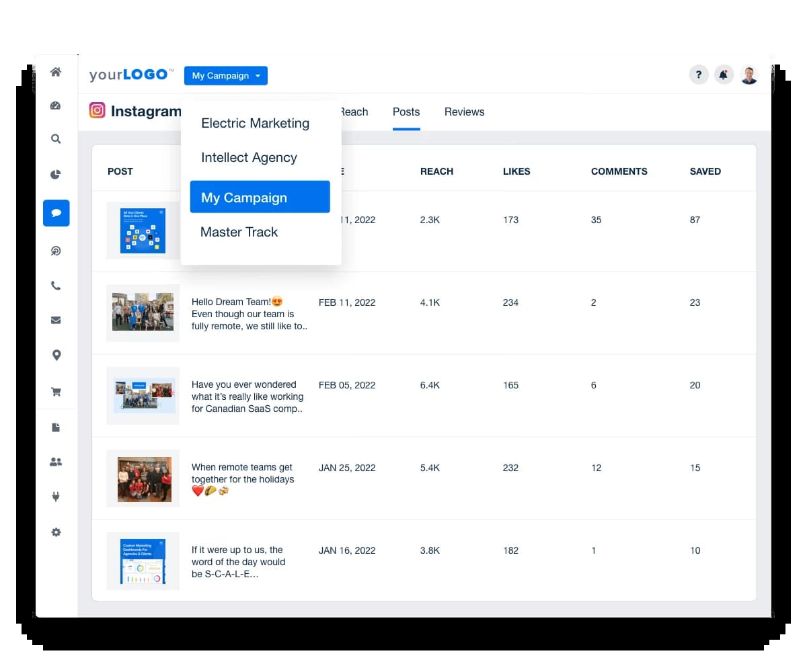This screenshot has width=807, height=672.
Task: Click the 'If it were up to us' caption
Action: [239, 562]
